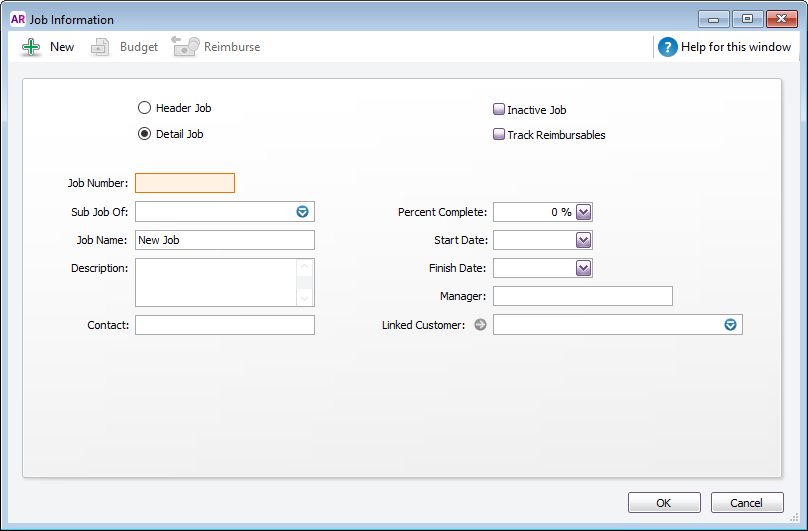Click the green plus New icon

(x=31, y=47)
